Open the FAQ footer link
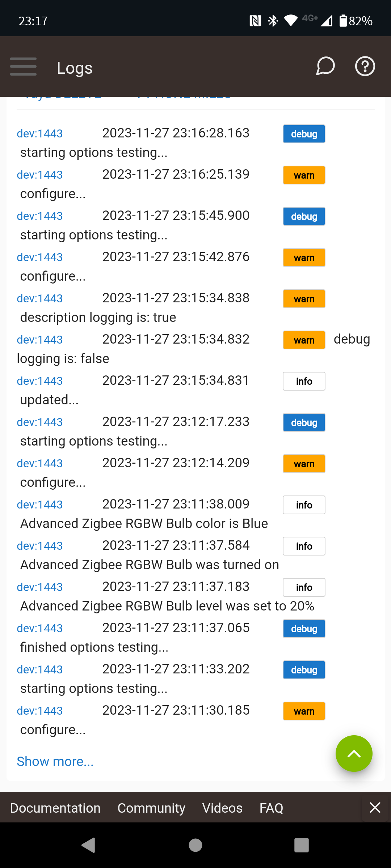The image size is (391, 868). pos(271,808)
